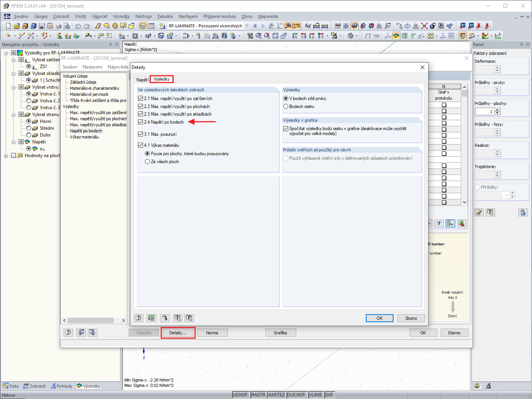Uncheck '2.1 Max. napětí/využití po zatíženích'
Viewport: 532px width, 399px height.
(141, 99)
